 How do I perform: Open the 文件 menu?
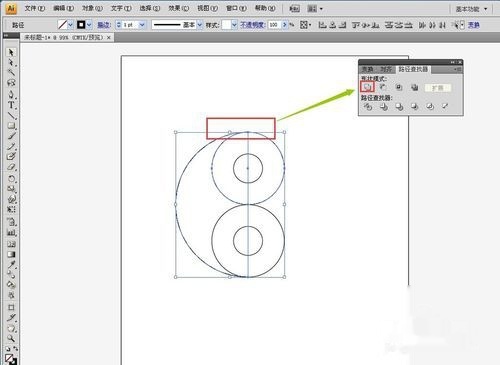tap(35, 8)
